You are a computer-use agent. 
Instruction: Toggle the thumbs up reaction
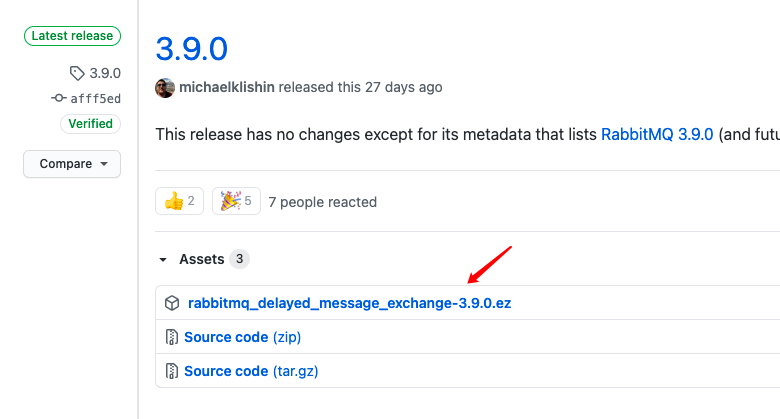[180, 201]
